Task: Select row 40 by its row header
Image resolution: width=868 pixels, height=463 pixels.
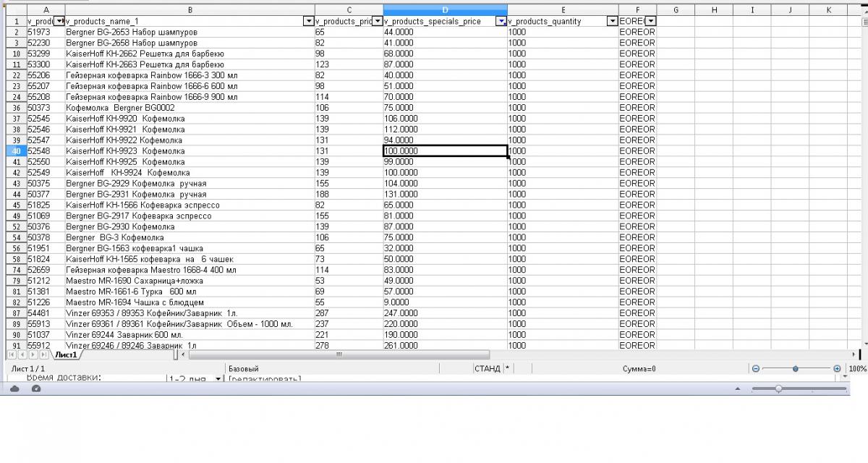Action: 16,151
